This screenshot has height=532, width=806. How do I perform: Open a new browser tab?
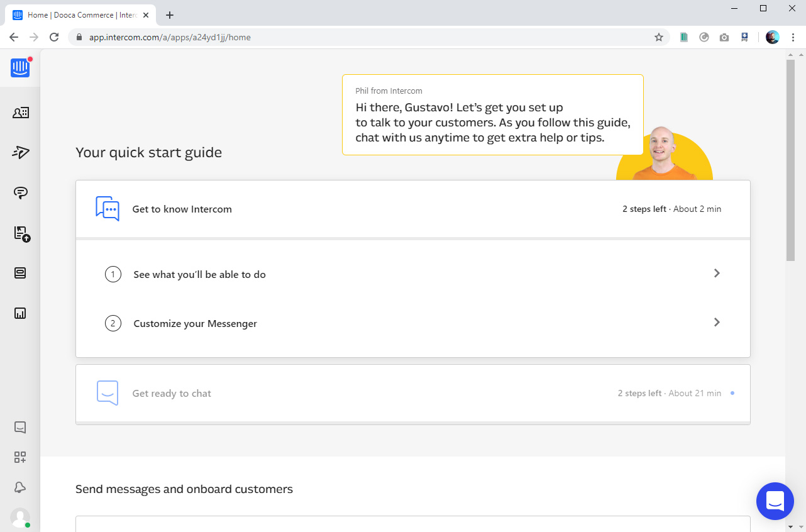tap(170, 15)
